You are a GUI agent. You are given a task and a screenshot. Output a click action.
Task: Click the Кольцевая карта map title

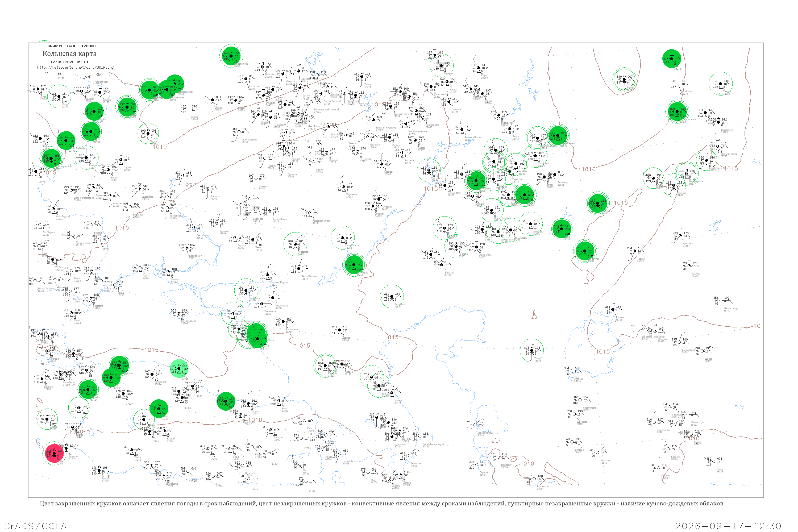(x=69, y=54)
